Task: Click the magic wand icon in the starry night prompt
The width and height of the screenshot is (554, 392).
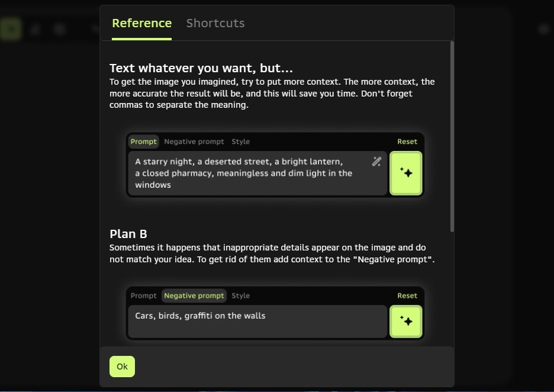Action: click(376, 162)
